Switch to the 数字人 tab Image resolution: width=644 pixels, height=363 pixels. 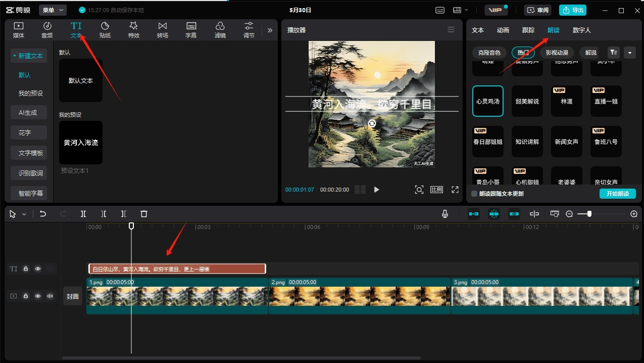coord(581,30)
